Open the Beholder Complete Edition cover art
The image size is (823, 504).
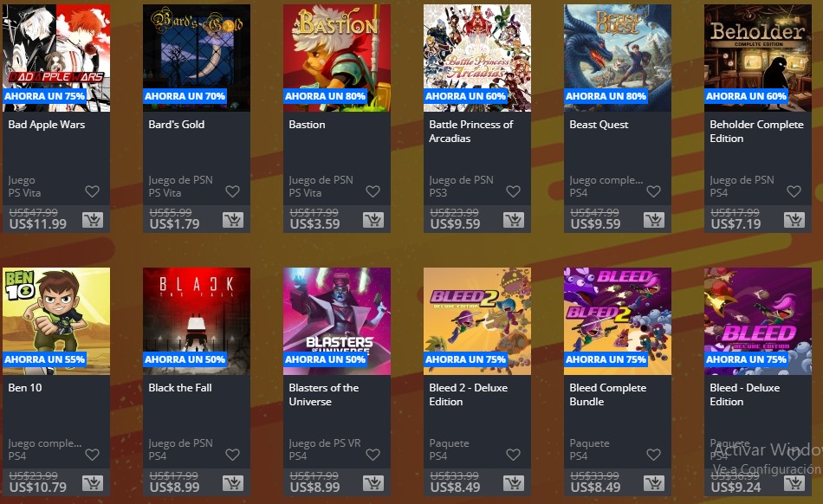(758, 58)
